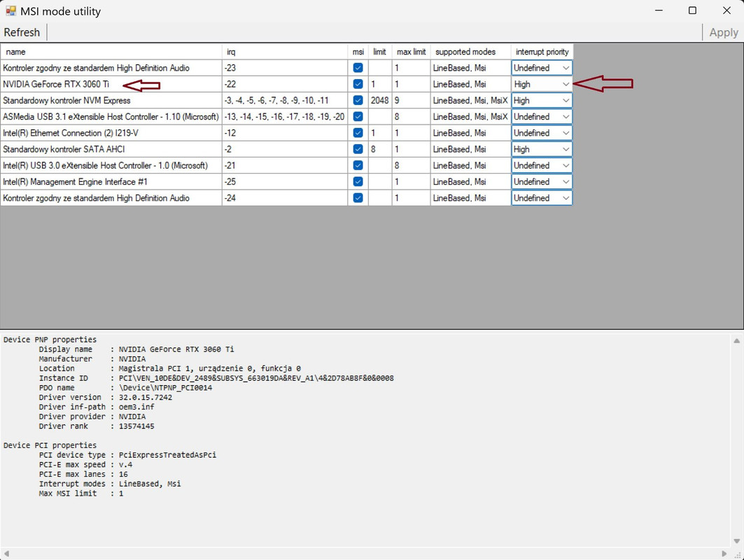Select Intel(R) USB 3.0 eXtensible Host Controller row
Screen dimensions: 744x560
(111, 165)
